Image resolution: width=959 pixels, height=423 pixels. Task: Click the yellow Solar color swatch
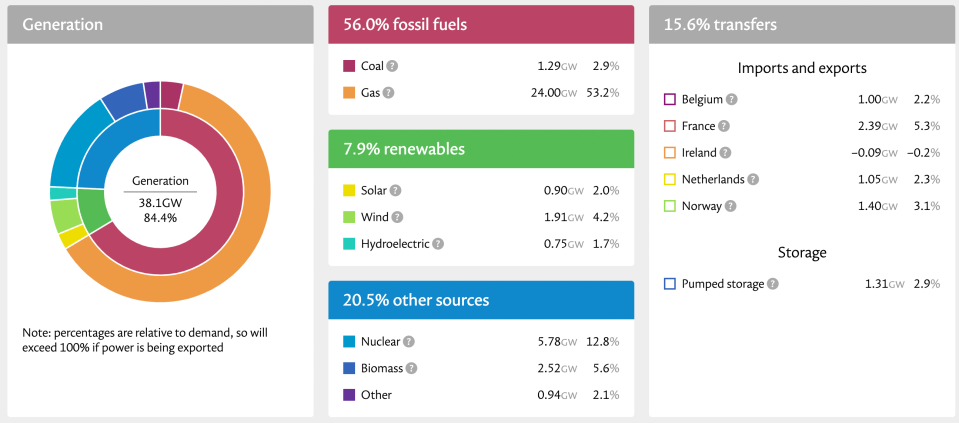click(x=349, y=190)
